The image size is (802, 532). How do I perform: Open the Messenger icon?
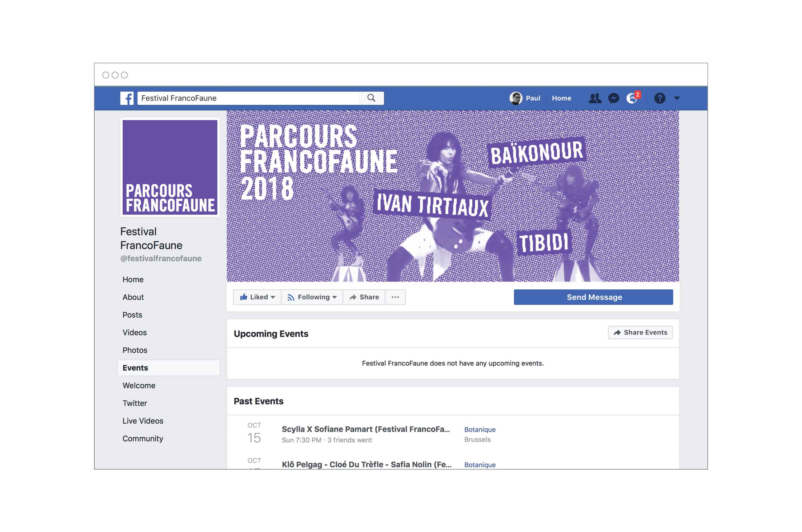point(613,98)
